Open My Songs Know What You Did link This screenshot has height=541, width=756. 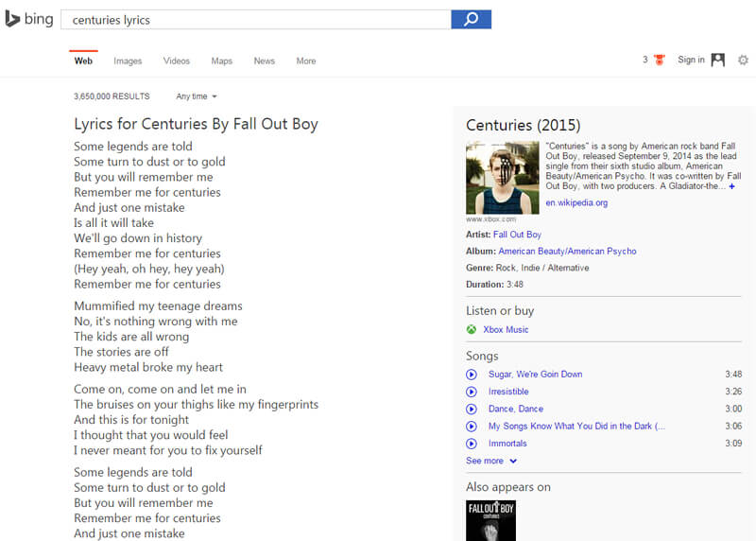pos(576,427)
